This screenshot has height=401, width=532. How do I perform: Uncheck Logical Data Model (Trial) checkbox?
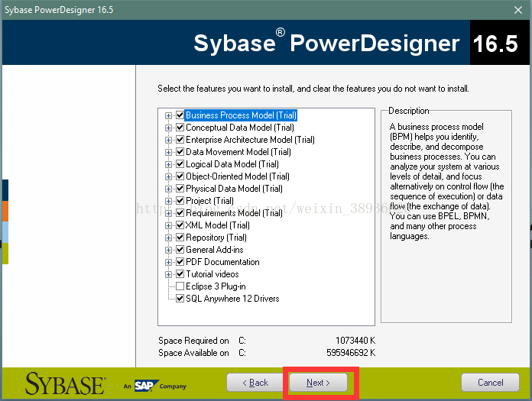(180, 164)
